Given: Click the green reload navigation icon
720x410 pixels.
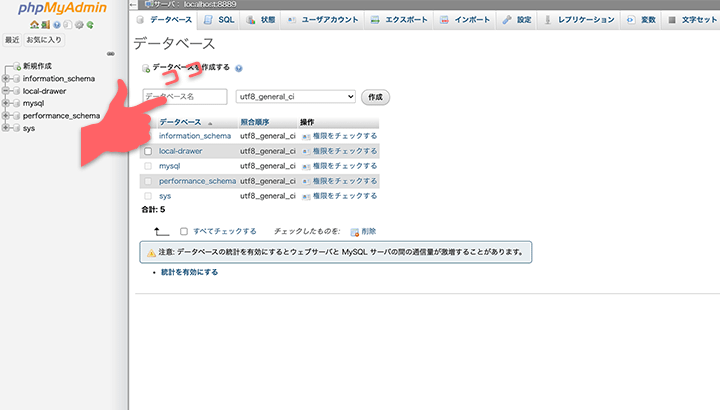Looking at the screenshot, I should tap(88, 24).
